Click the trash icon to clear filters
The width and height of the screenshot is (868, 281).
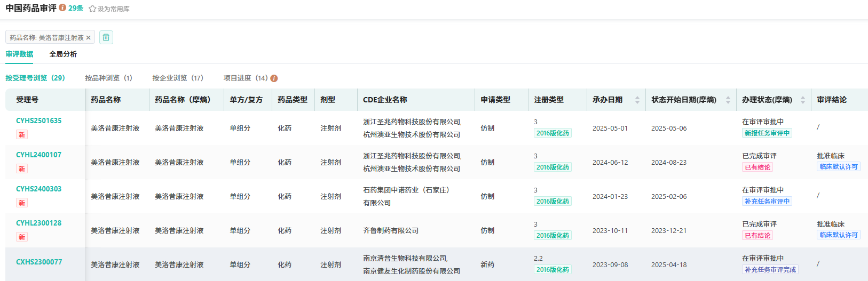106,37
